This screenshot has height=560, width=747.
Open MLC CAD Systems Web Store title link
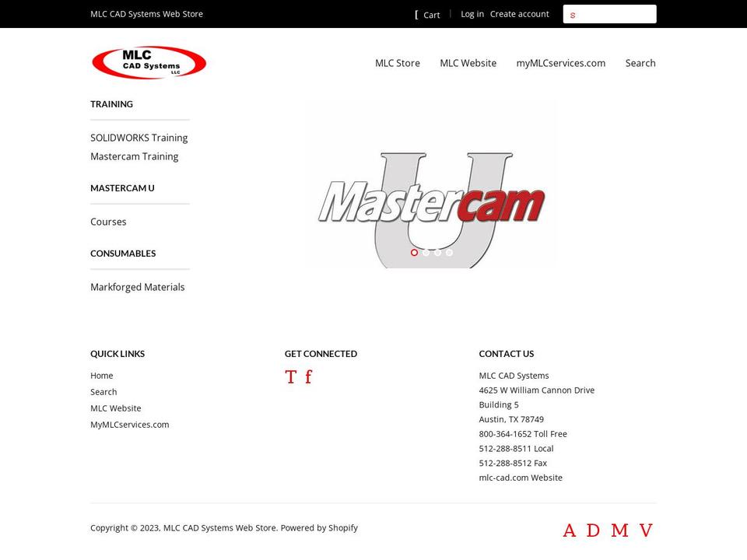[147, 14]
